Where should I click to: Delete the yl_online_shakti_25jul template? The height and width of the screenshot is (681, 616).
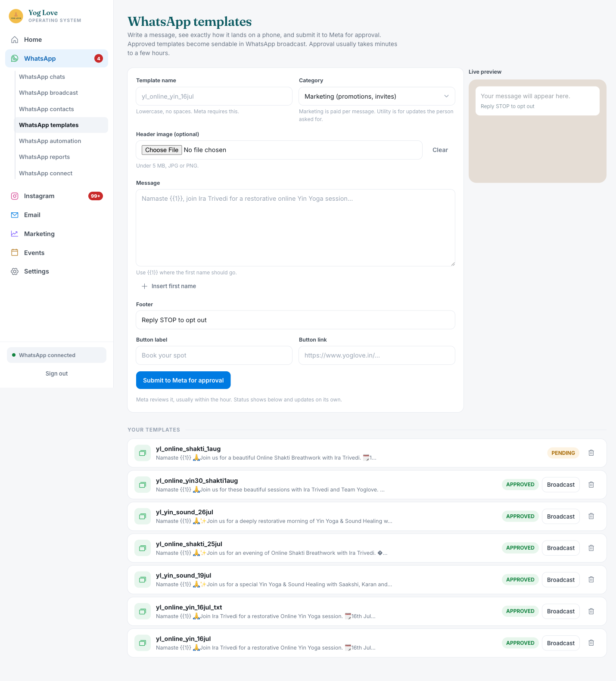[591, 548]
